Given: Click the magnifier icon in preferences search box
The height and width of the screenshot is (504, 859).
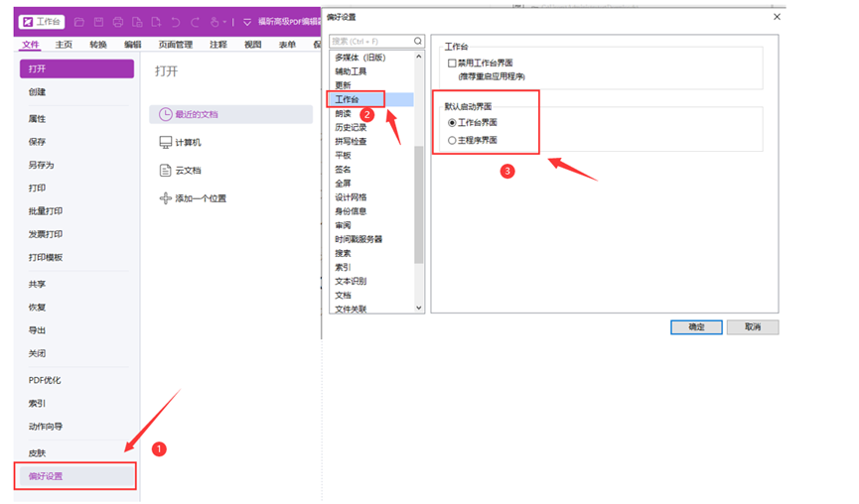Looking at the screenshot, I should (x=417, y=42).
